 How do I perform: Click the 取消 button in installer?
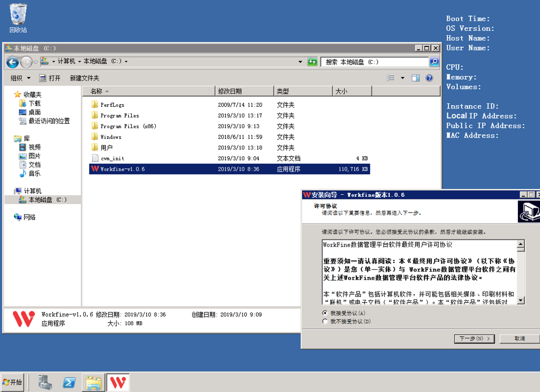(x=520, y=338)
